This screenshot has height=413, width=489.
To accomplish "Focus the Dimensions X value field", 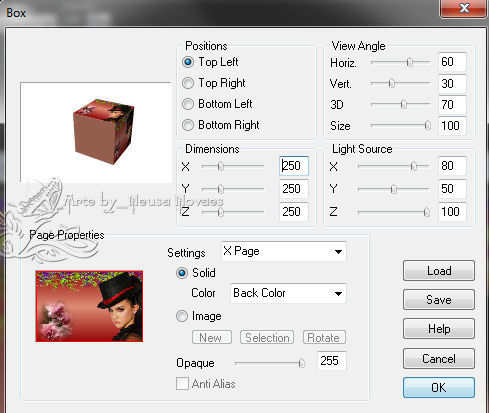I will pos(294,166).
